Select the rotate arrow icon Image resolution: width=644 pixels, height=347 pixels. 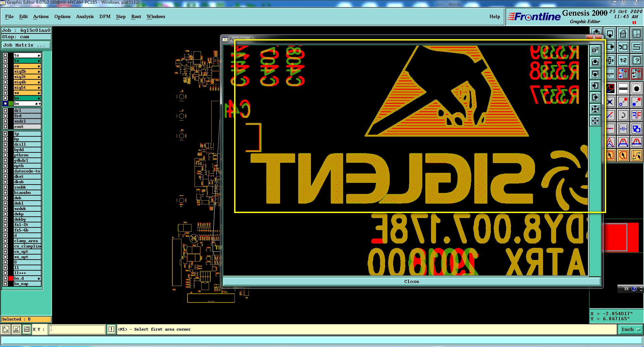click(x=623, y=115)
